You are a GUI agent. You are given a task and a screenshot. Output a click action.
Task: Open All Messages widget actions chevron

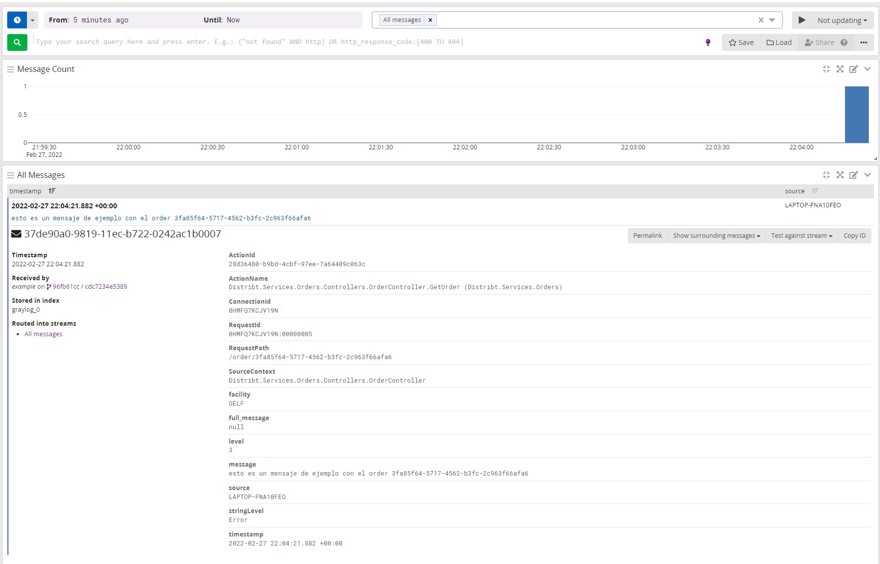868,175
